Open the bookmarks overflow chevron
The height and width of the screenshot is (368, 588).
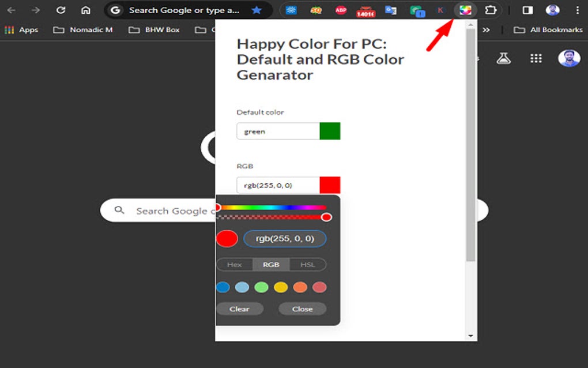click(487, 29)
